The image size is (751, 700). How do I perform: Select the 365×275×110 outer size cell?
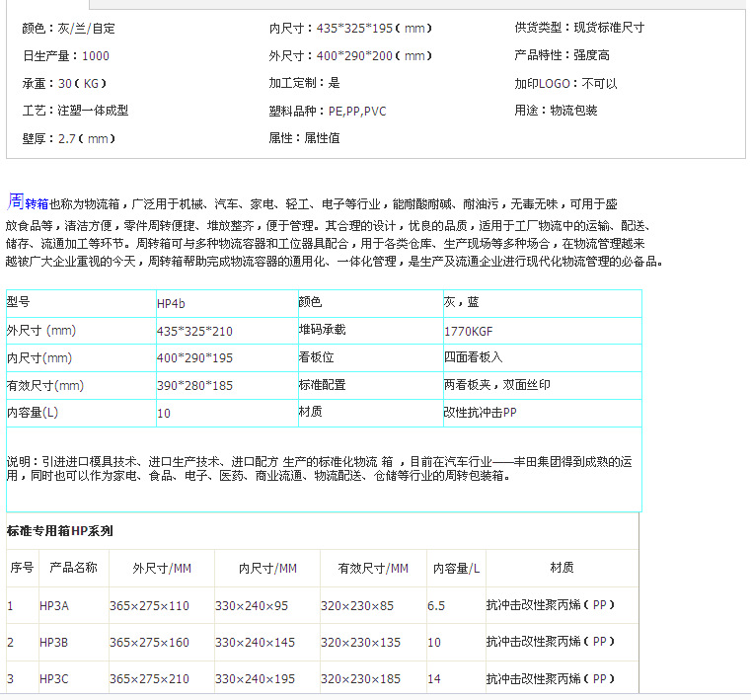[162, 605]
